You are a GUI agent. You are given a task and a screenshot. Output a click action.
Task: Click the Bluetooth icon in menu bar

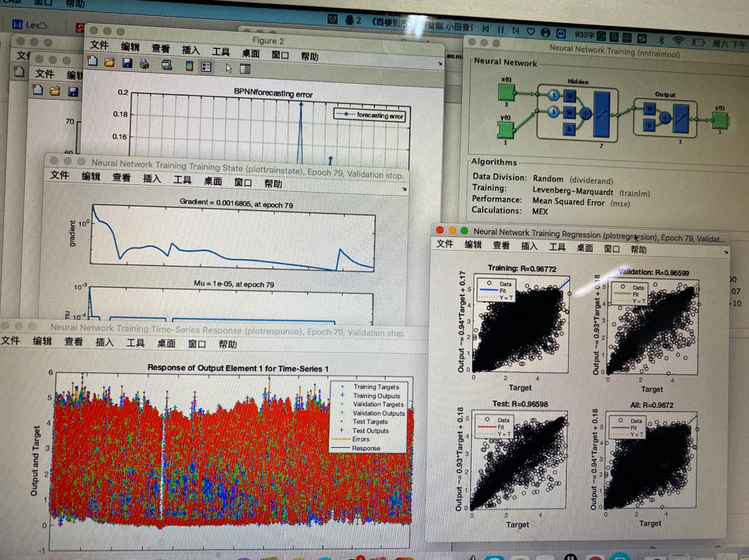click(x=662, y=40)
